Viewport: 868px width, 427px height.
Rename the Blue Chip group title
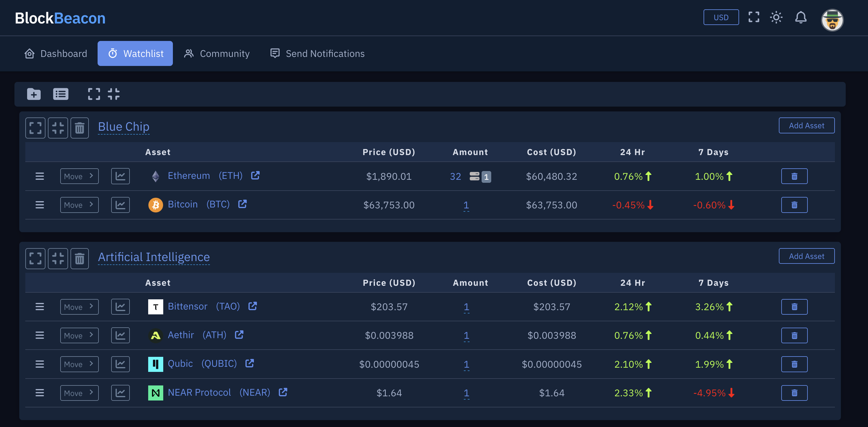click(124, 127)
